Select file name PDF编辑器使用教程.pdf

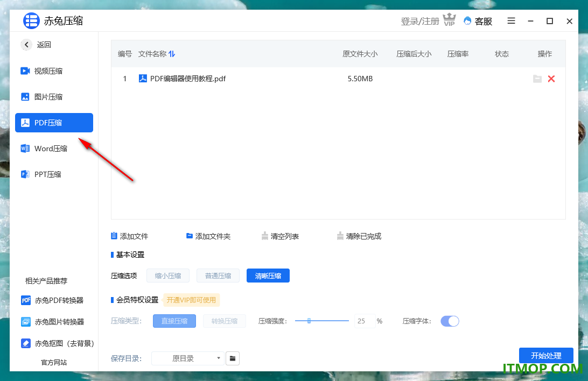[x=188, y=79]
